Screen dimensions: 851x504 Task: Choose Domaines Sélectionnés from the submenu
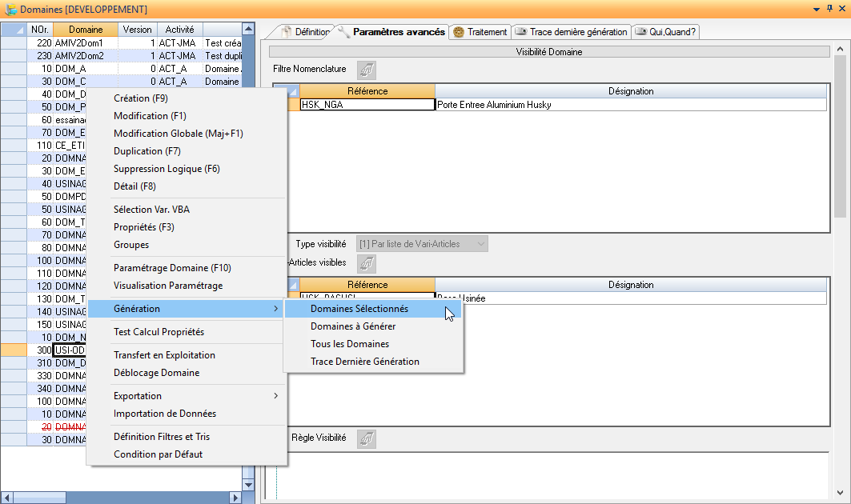pyautogui.click(x=359, y=309)
